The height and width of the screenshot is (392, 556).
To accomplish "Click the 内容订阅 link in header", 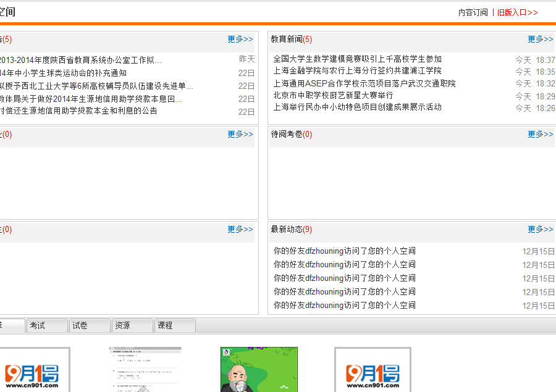I will [x=473, y=12].
